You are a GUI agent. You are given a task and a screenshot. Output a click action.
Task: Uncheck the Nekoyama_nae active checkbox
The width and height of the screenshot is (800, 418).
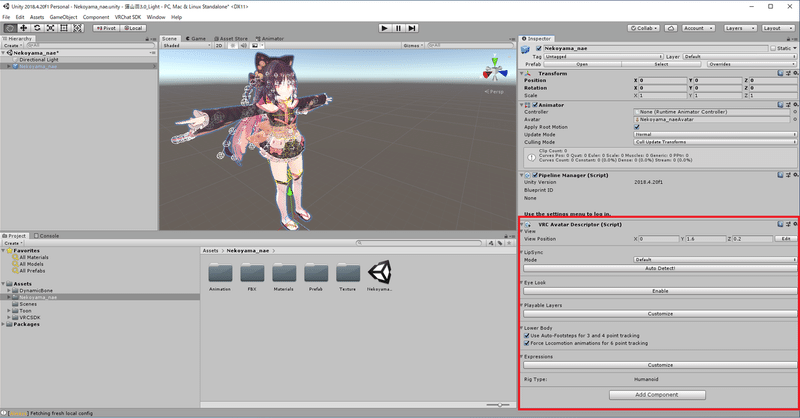539,48
